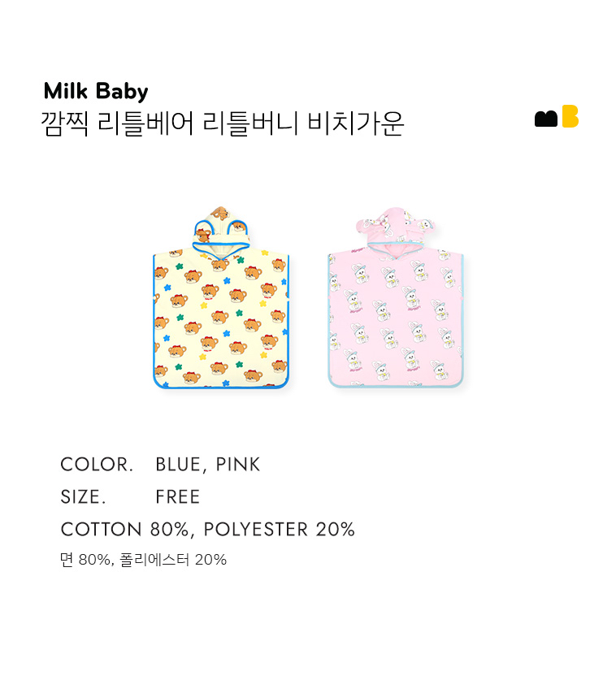Click the POLYESTER 20% text

[280, 530]
